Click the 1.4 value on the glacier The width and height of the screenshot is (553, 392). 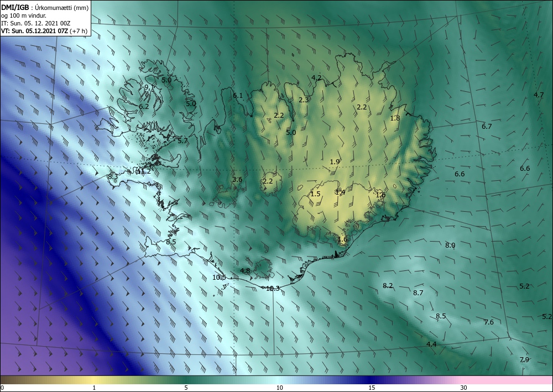point(340,192)
